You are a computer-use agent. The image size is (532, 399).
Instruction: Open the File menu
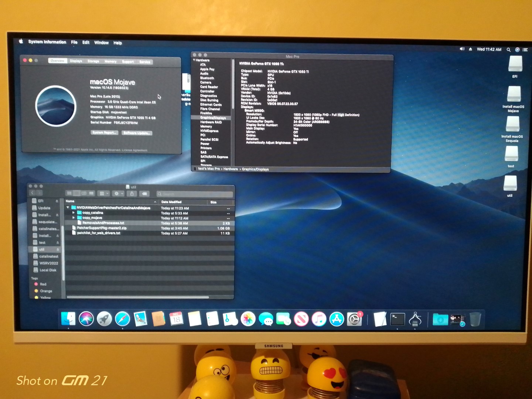[74, 42]
